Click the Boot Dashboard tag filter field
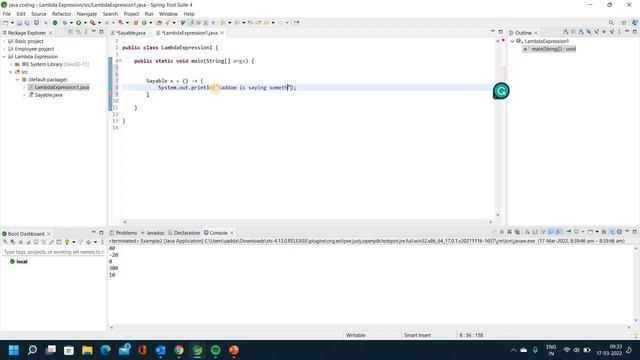Viewport: 640px width, 360px height. [x=53, y=252]
